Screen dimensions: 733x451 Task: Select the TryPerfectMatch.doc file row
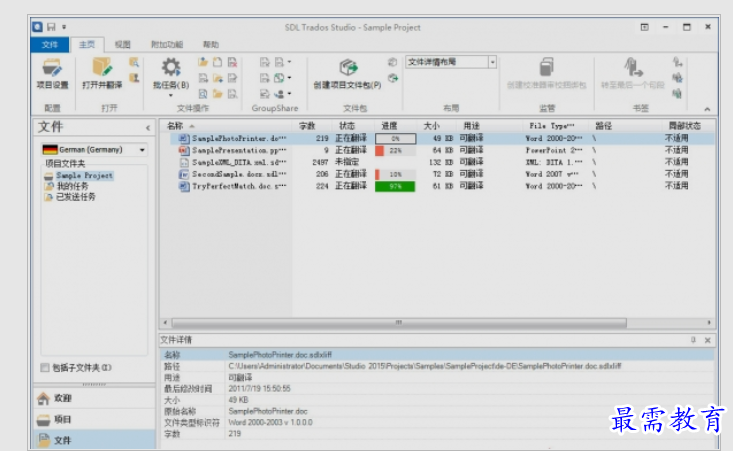pyautogui.click(x=437, y=186)
